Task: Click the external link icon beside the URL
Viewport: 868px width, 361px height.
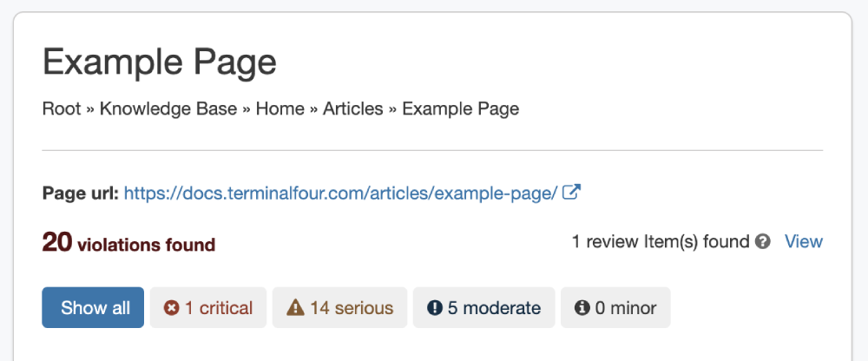Action: (x=571, y=193)
